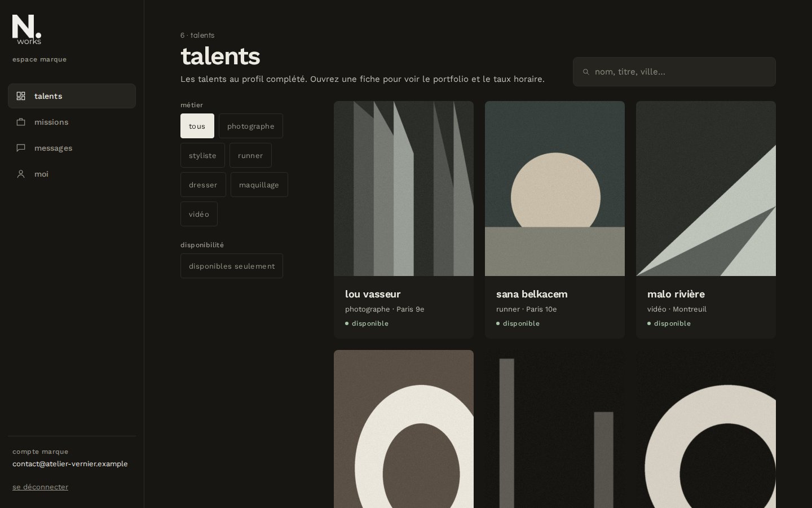The height and width of the screenshot is (508, 812).
Task: Toggle the runner filter chip
Action: click(x=250, y=155)
